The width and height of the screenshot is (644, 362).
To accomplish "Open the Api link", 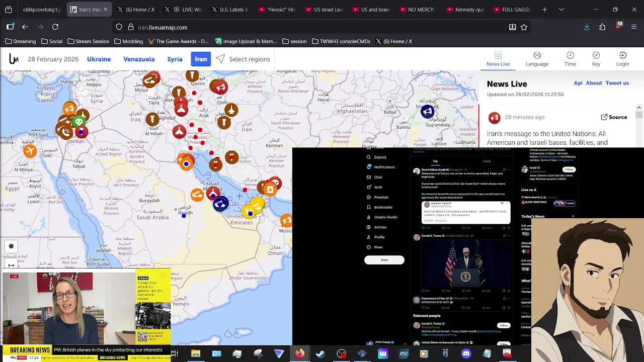I will coord(578,83).
